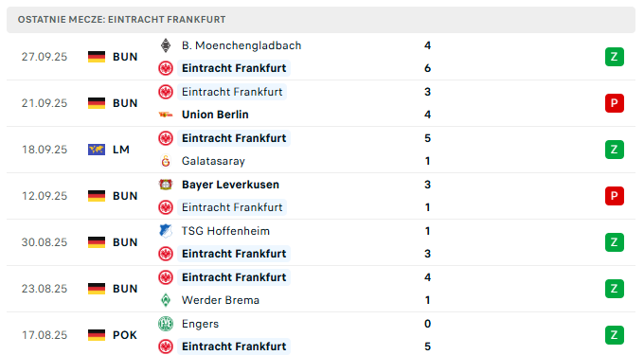644x355 pixels.
Task: Select the Galatasaray team name
Action: [x=213, y=161]
